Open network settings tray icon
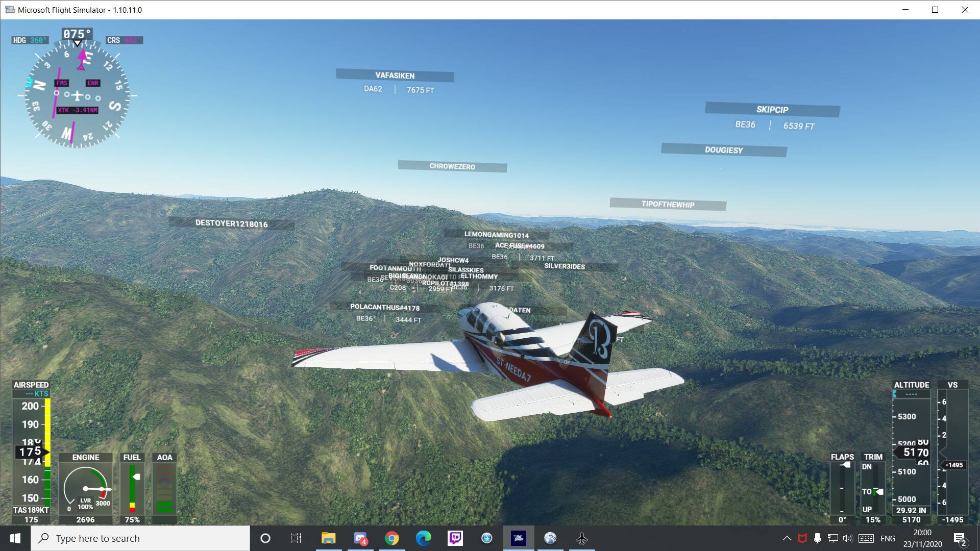This screenshot has height=551, width=980. pos(833,538)
